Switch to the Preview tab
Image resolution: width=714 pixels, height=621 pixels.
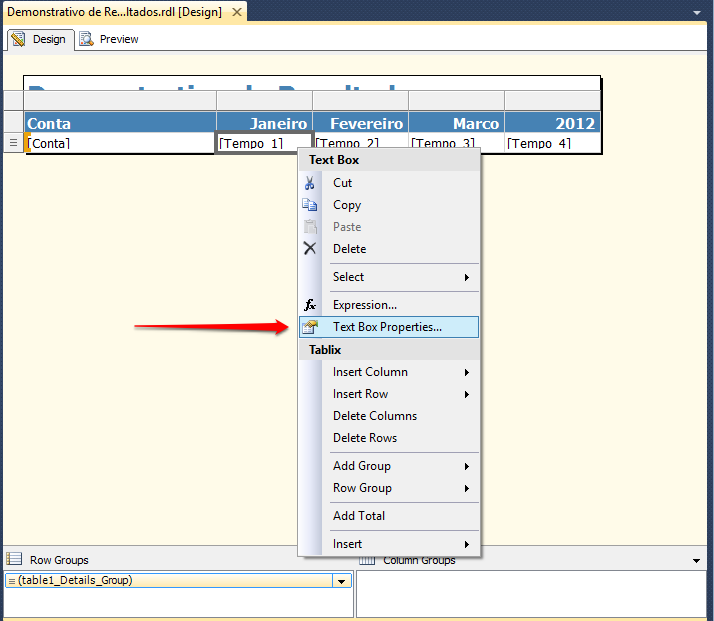[x=110, y=40]
